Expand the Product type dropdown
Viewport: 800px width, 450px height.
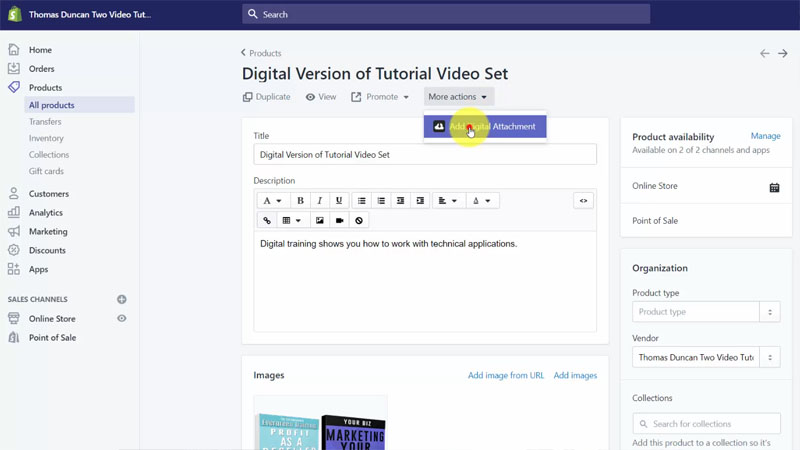point(769,312)
